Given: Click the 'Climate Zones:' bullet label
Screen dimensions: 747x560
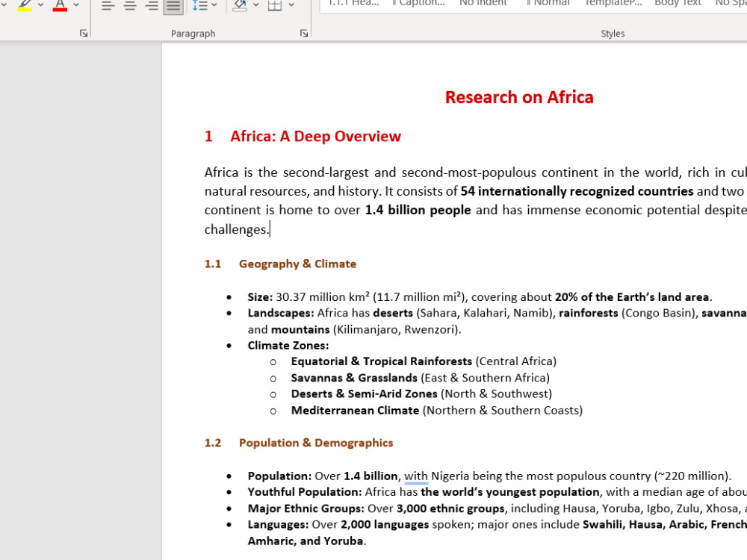Looking at the screenshot, I should (x=288, y=346).
